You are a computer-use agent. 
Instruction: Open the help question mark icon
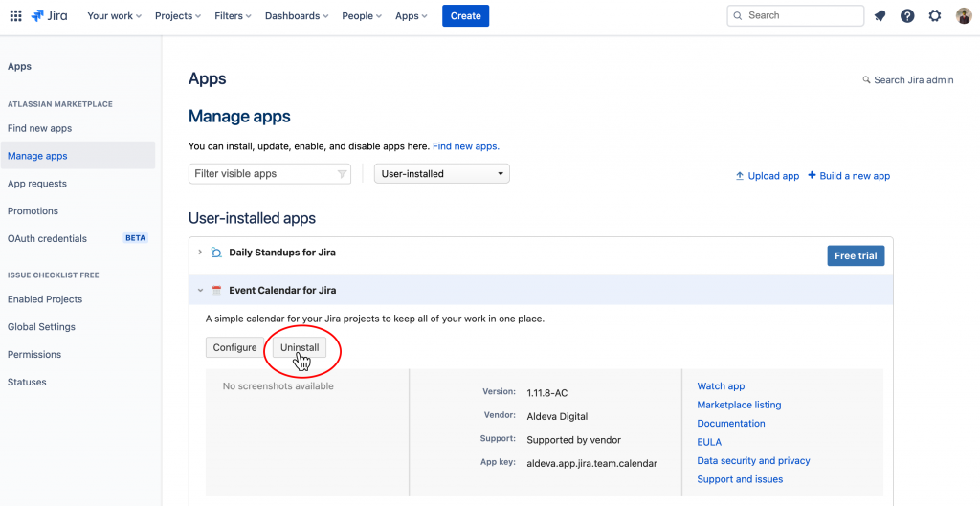[907, 15]
